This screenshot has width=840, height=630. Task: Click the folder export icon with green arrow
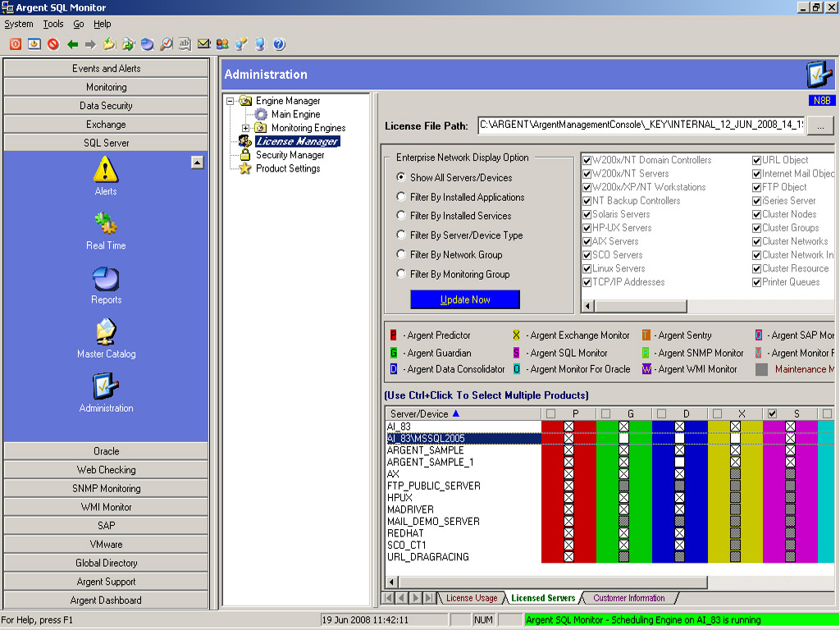tap(128, 44)
